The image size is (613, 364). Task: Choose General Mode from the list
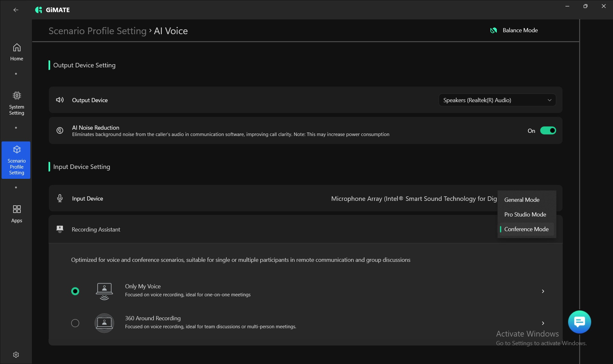click(522, 200)
